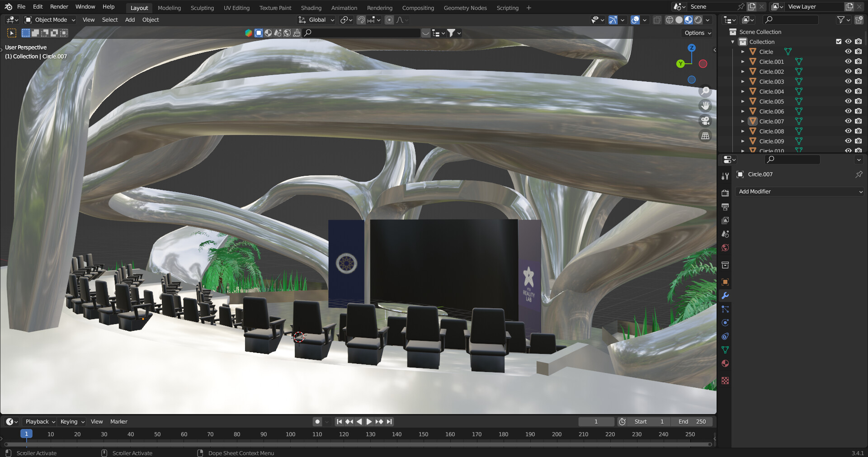Click the pan view hand icon

click(705, 106)
